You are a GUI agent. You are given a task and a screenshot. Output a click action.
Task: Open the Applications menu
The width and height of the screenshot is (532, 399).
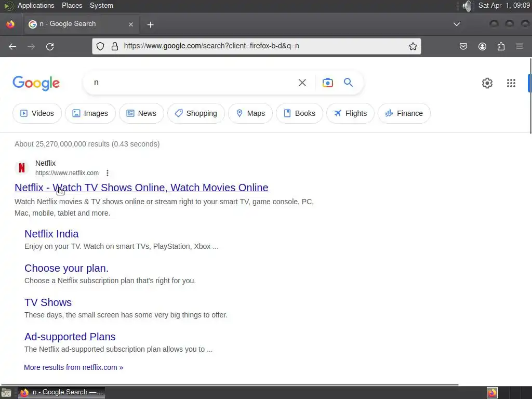pos(36,5)
